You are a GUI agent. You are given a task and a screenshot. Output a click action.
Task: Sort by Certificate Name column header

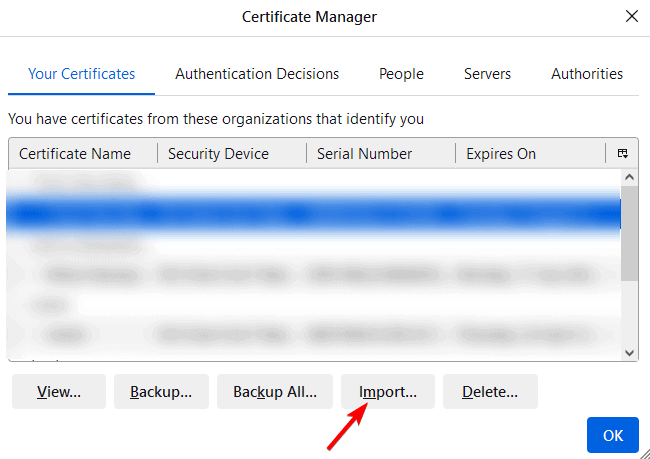[75, 154]
